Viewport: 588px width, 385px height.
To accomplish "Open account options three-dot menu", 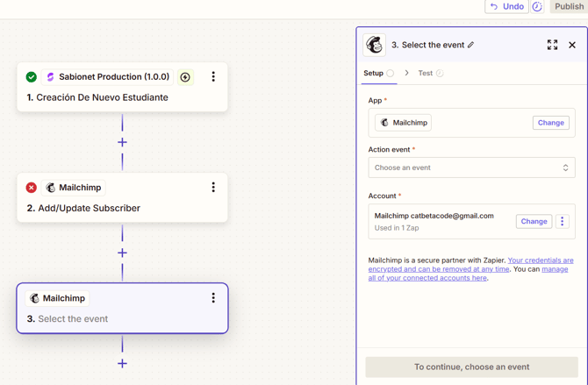I will click(x=563, y=222).
